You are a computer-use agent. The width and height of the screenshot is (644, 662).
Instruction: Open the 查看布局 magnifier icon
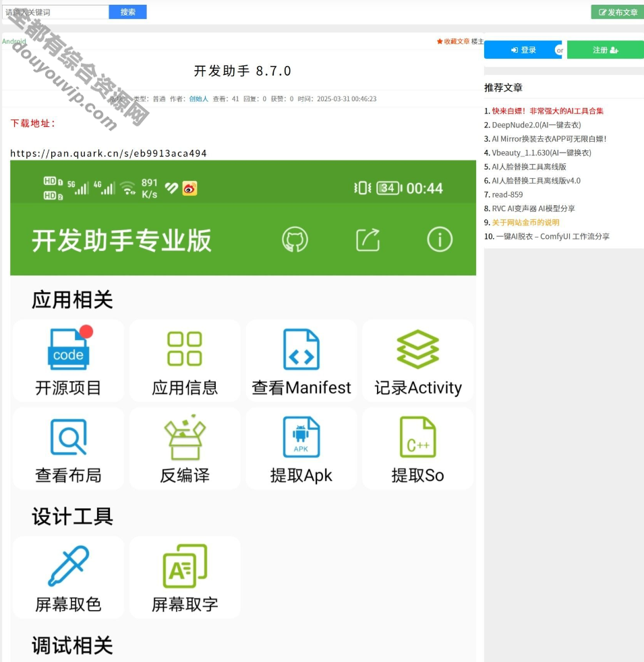68,437
